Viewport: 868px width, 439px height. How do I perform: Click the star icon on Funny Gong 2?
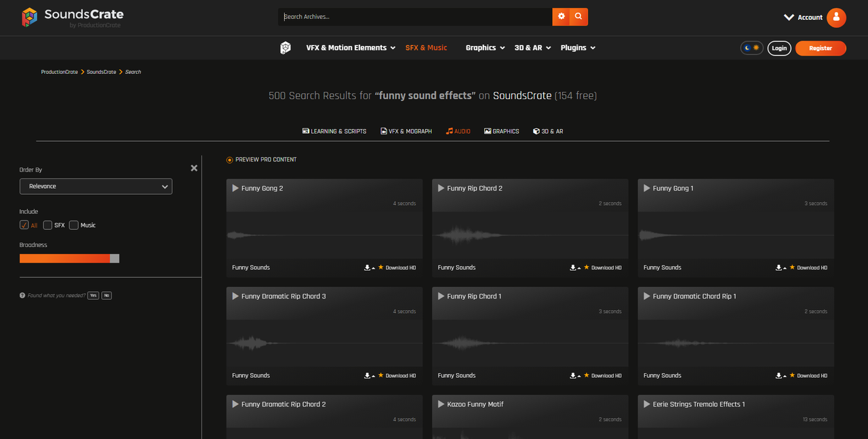click(380, 267)
